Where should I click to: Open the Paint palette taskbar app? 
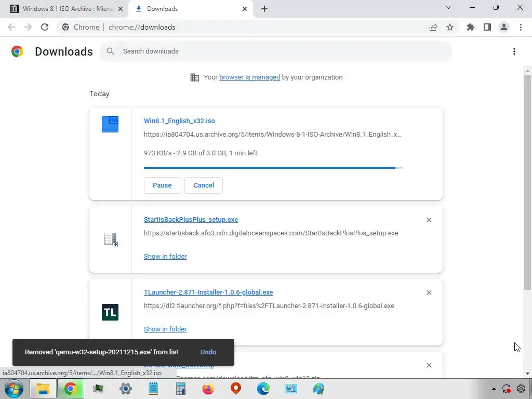click(318, 389)
